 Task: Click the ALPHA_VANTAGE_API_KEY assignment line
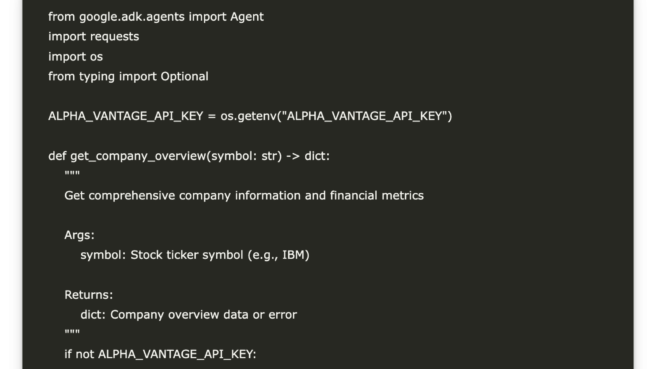tap(250, 116)
